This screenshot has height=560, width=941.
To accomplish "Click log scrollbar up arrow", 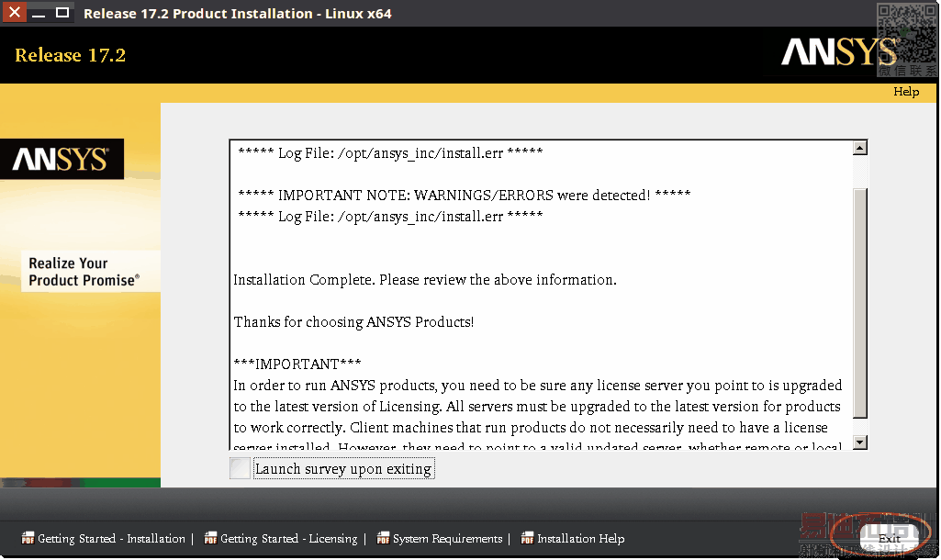I will click(x=860, y=148).
